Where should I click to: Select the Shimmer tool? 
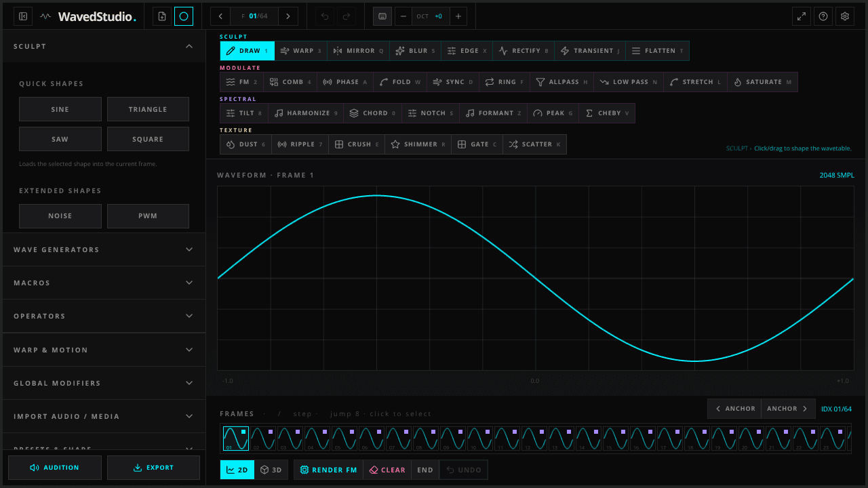tap(418, 144)
